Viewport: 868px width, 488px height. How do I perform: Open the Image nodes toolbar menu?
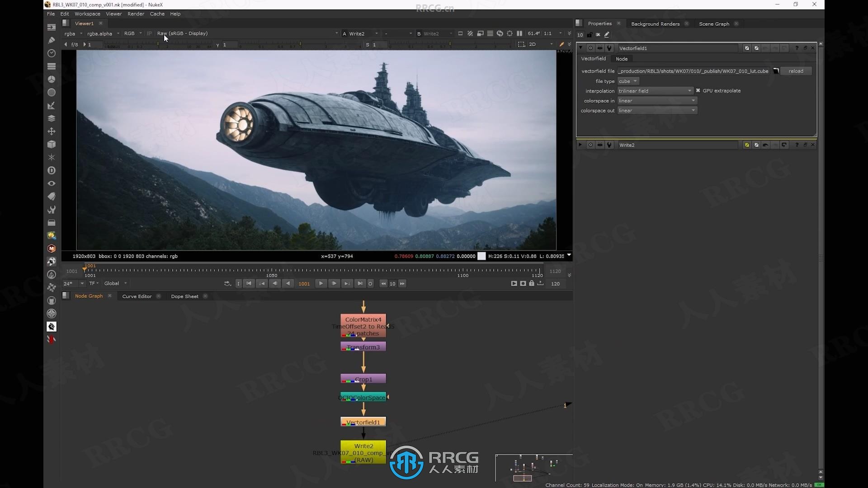(x=52, y=27)
